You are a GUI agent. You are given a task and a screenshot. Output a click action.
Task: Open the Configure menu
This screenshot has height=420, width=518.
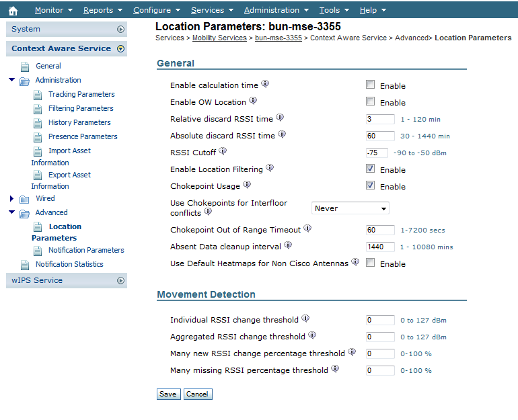coord(156,10)
